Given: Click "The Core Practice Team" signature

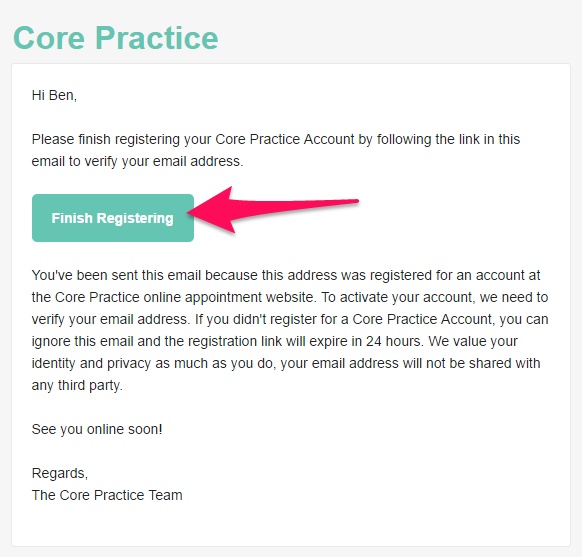Looking at the screenshot, I should (107, 495).
